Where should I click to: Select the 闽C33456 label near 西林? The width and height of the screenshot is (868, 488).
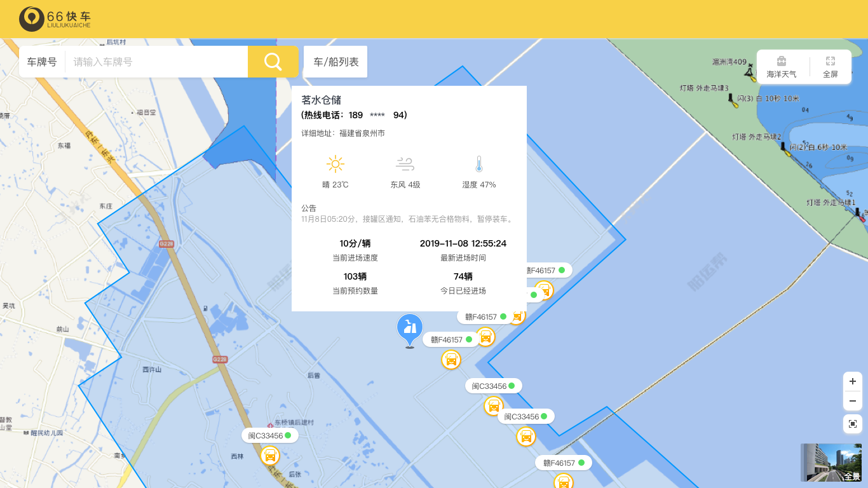point(269,435)
